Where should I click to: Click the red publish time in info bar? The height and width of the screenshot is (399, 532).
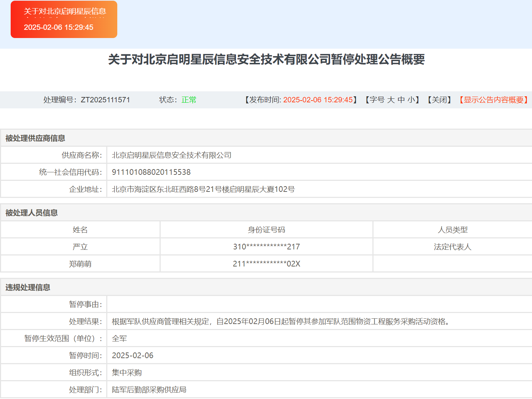pyautogui.click(x=318, y=100)
